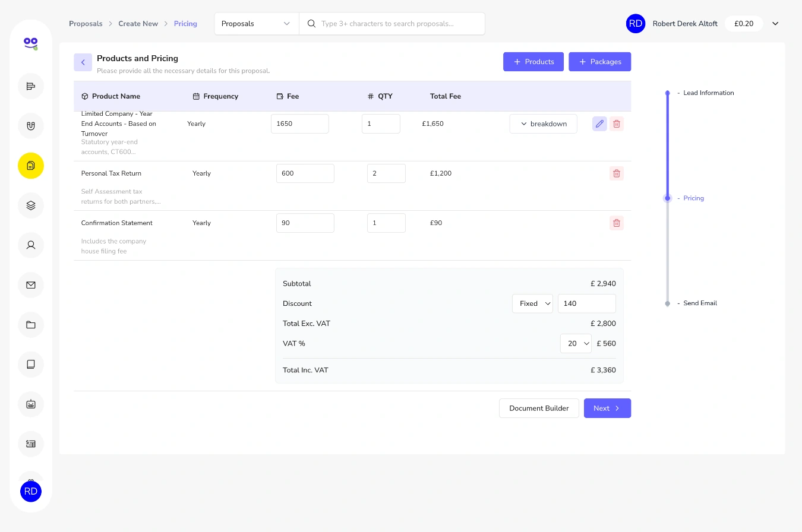Click the smiley app logo
The width and height of the screenshot is (802, 532).
click(x=31, y=43)
